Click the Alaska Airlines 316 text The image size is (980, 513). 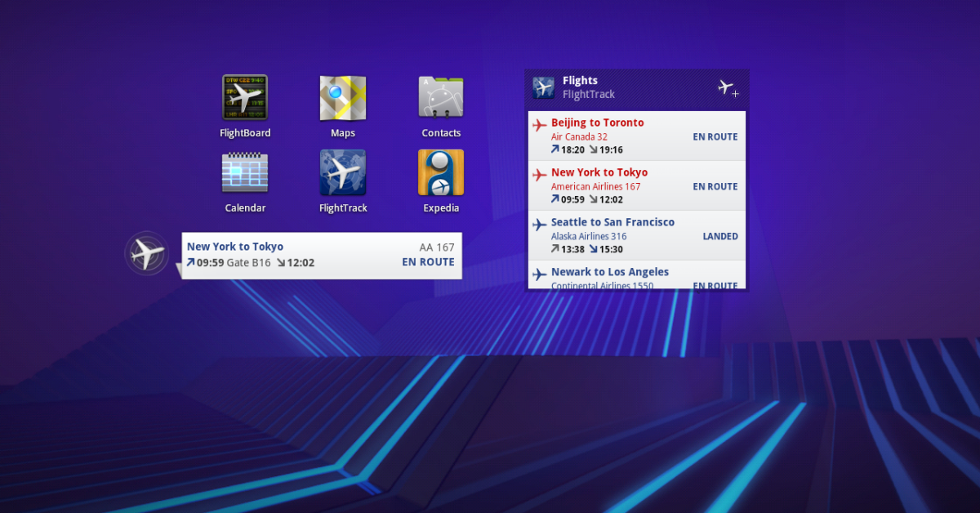[590, 237]
